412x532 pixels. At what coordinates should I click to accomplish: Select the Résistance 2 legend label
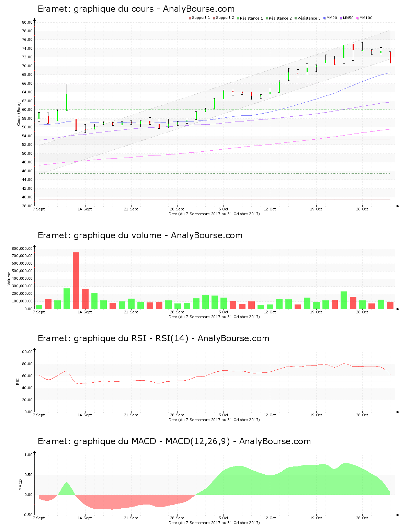coord(280,18)
